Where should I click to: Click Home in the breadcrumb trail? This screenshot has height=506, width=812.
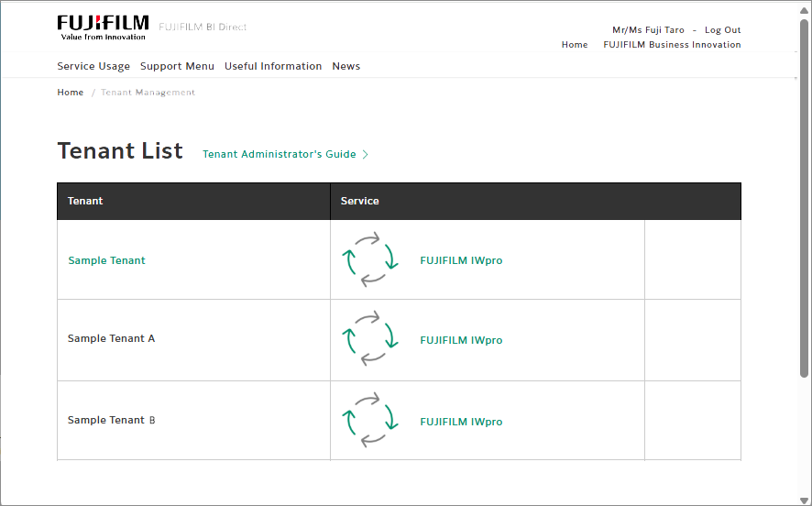tap(70, 93)
